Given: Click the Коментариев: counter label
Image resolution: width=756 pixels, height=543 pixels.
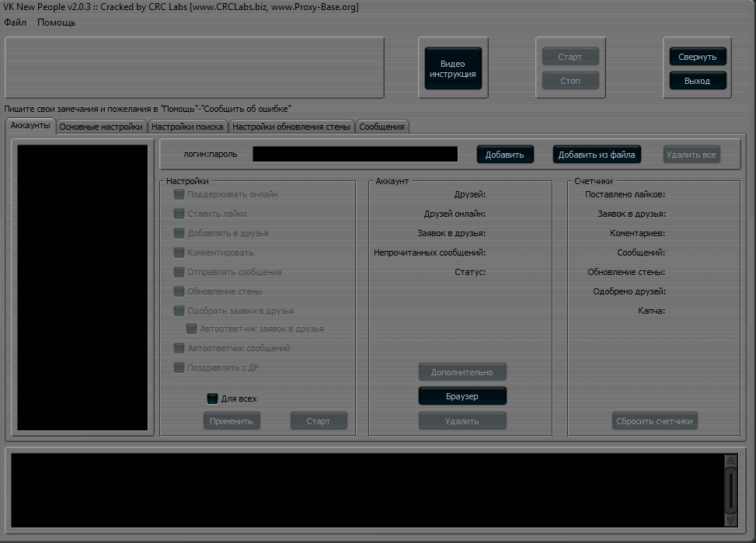Looking at the screenshot, I should point(637,233).
